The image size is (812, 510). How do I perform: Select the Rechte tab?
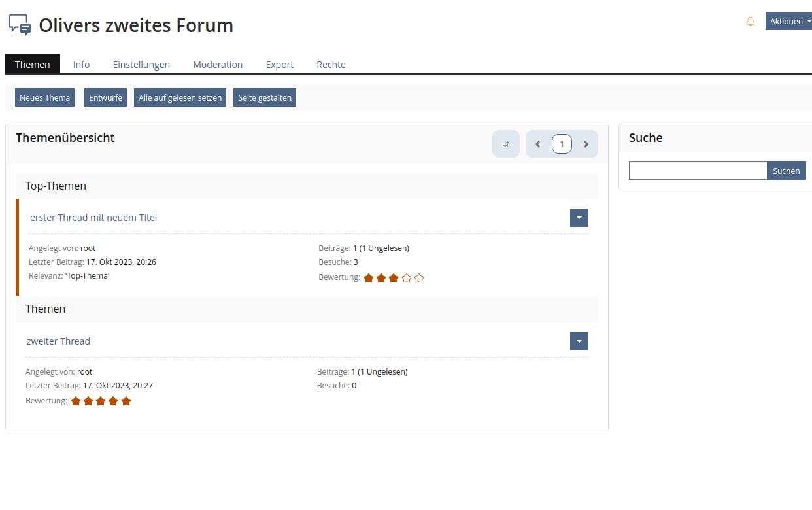click(331, 65)
